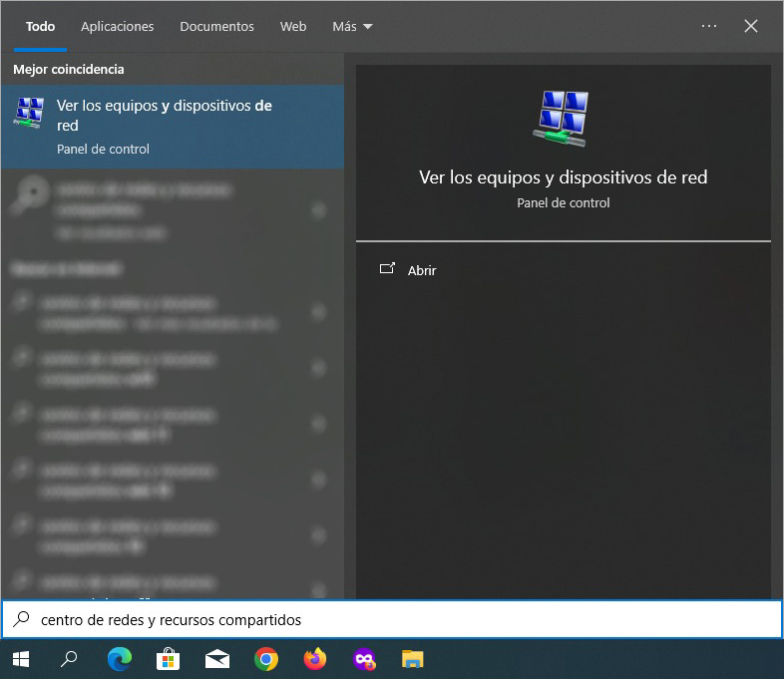Click the large network icon in preview pane

563,119
